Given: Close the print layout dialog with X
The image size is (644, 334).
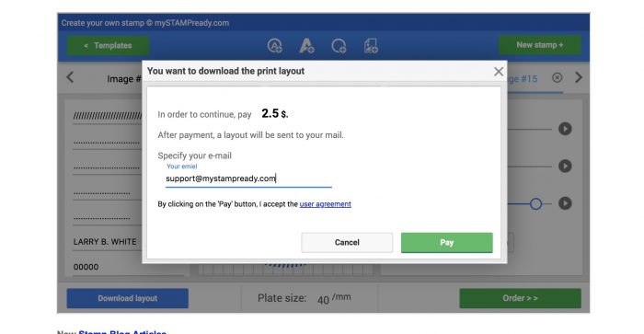Looking at the screenshot, I should (x=499, y=72).
